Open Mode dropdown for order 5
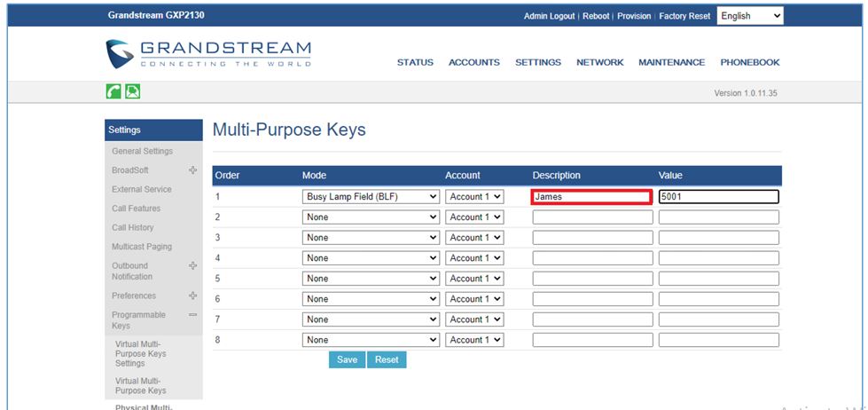This screenshot has width=868, height=410. click(x=371, y=279)
